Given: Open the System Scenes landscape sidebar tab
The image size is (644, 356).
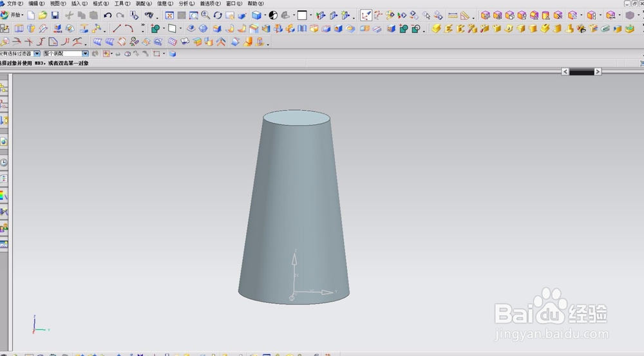Looking at the screenshot, I should [x=4, y=245].
